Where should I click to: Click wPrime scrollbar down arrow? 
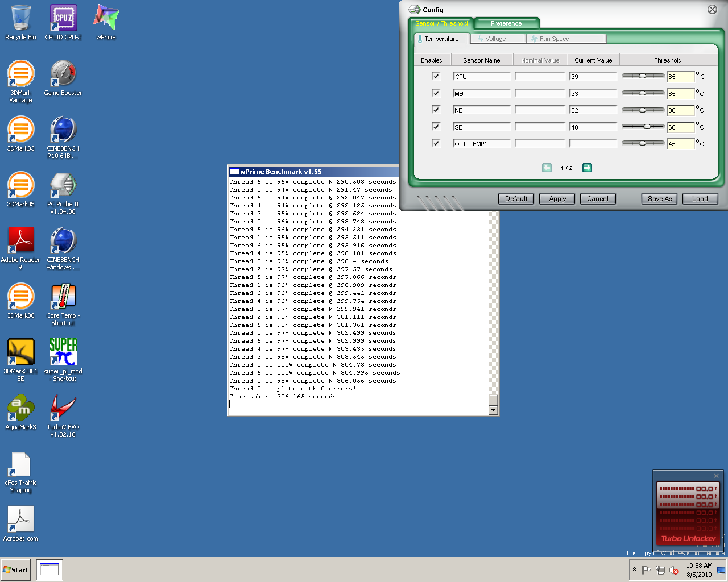pyautogui.click(x=493, y=410)
